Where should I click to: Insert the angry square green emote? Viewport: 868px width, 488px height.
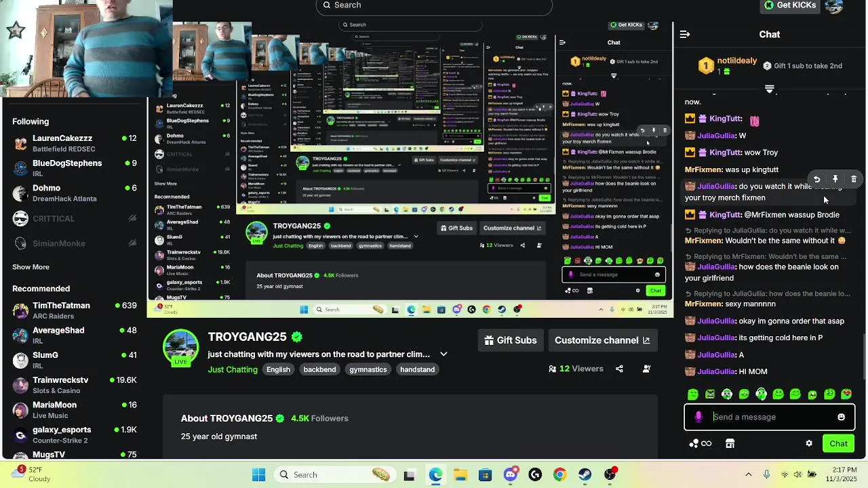pyautogui.click(x=709, y=394)
